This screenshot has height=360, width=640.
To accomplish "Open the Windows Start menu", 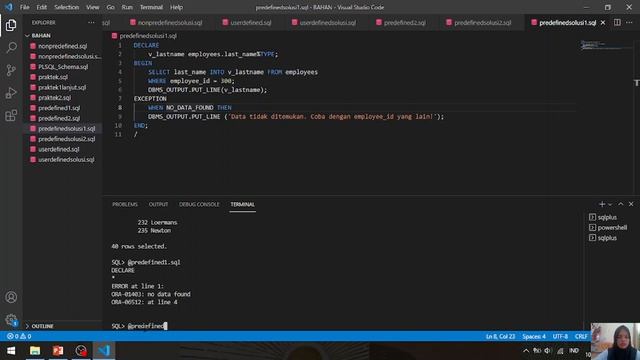I will coord(11,351).
